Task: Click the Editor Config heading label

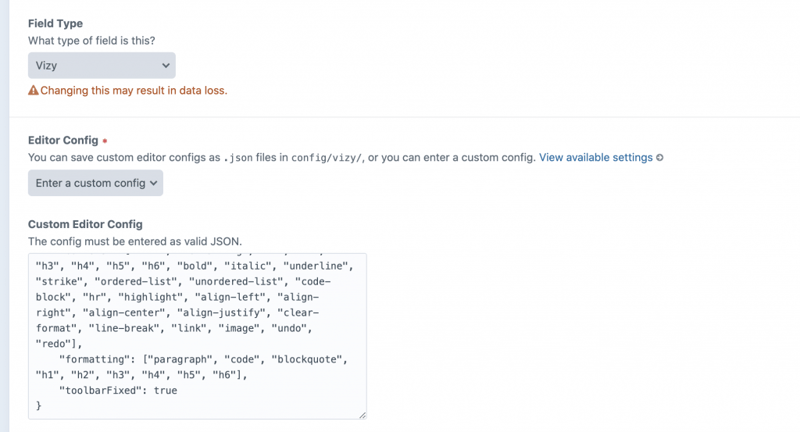Action: [63, 141]
